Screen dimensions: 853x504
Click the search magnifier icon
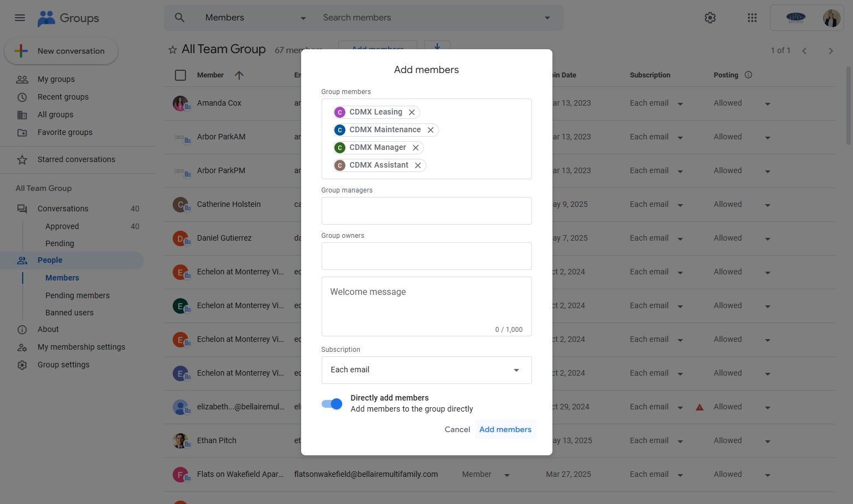(179, 18)
